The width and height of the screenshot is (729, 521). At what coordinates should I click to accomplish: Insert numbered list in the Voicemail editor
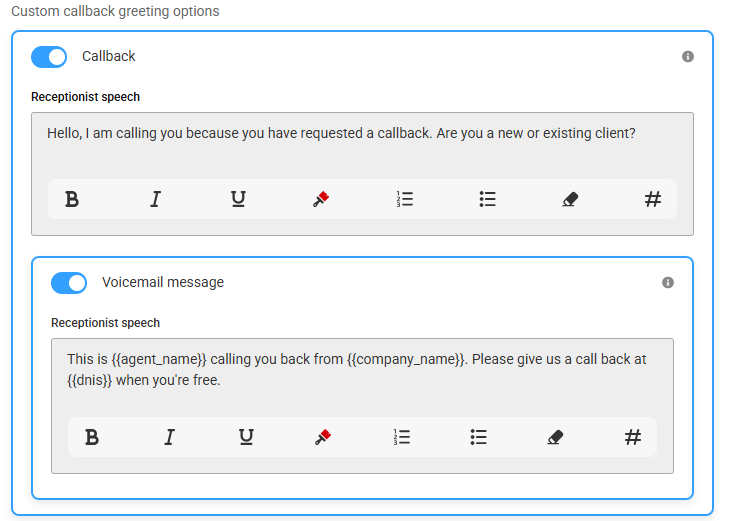(x=401, y=437)
